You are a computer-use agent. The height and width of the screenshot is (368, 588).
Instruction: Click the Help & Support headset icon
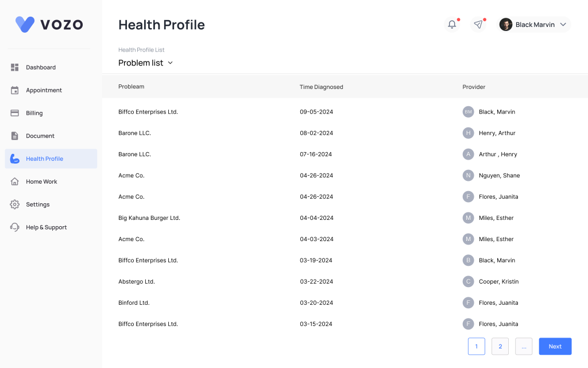[x=15, y=227]
